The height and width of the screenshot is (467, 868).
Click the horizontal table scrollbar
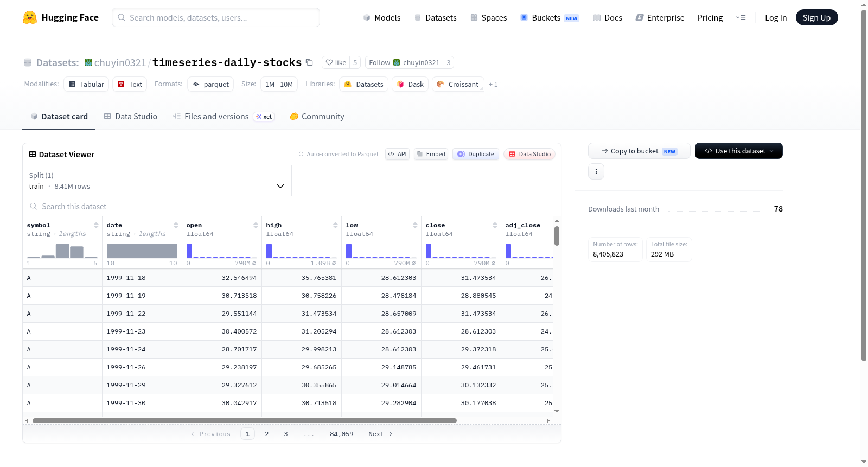click(x=244, y=420)
